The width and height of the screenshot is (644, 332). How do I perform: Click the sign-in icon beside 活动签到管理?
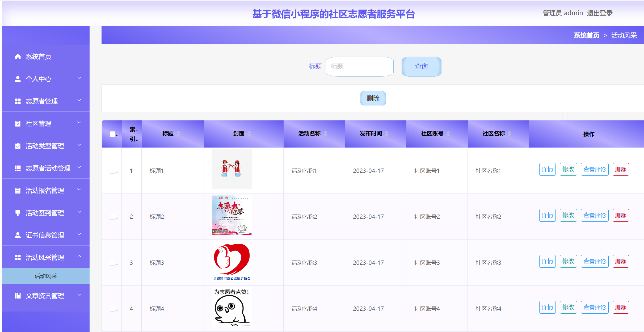click(x=18, y=213)
